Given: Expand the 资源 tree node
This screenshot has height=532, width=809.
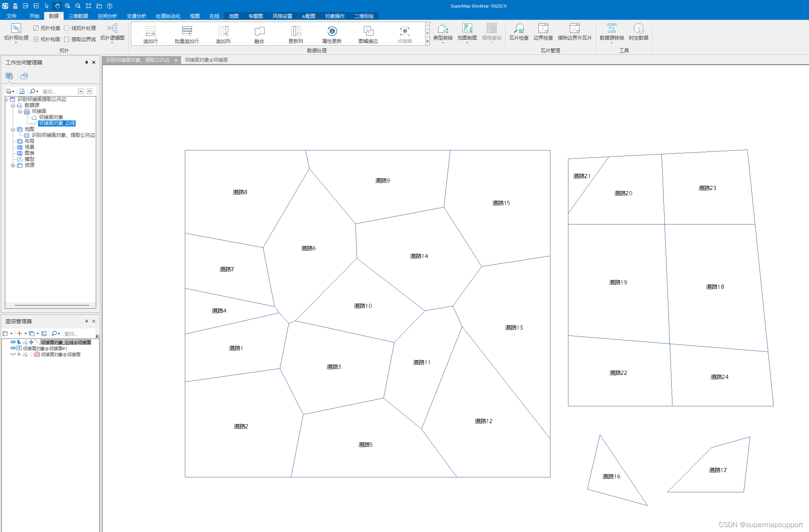Looking at the screenshot, I should tap(13, 165).
